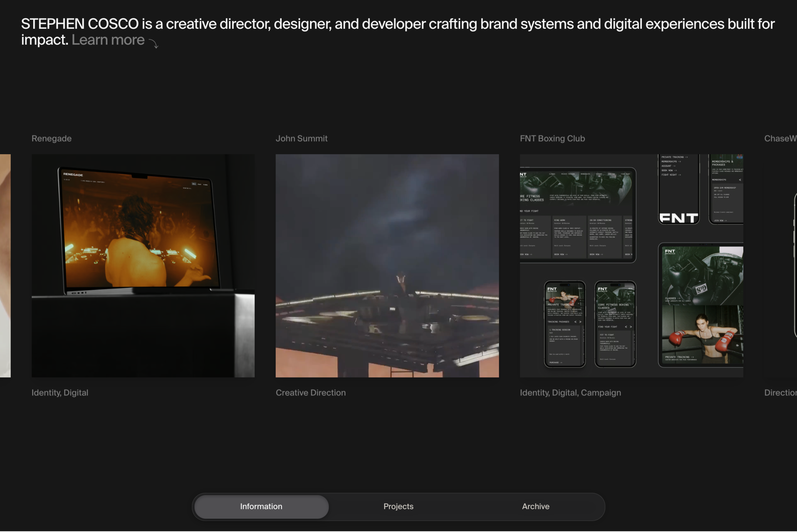The image size is (797, 532).
Task: Click the Identity, Digital tag under Renegade
Action: point(60,393)
